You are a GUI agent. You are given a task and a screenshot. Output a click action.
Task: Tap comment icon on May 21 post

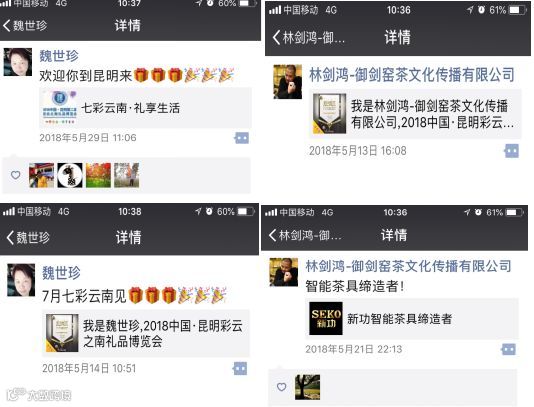pos(508,349)
